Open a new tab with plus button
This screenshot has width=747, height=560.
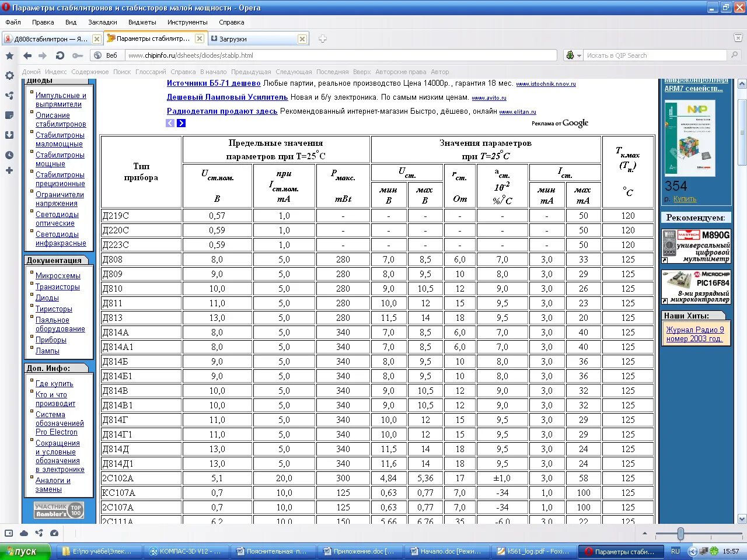pos(322,38)
